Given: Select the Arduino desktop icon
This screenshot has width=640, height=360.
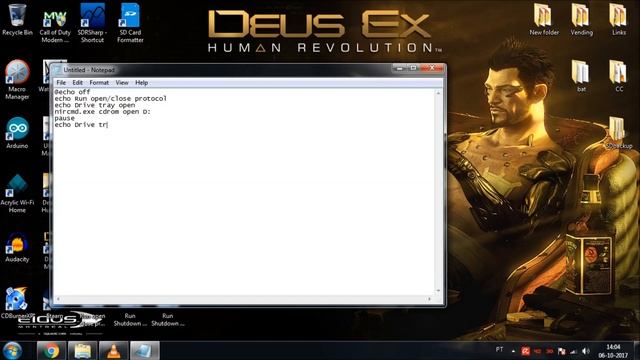Looking at the screenshot, I should [17, 133].
